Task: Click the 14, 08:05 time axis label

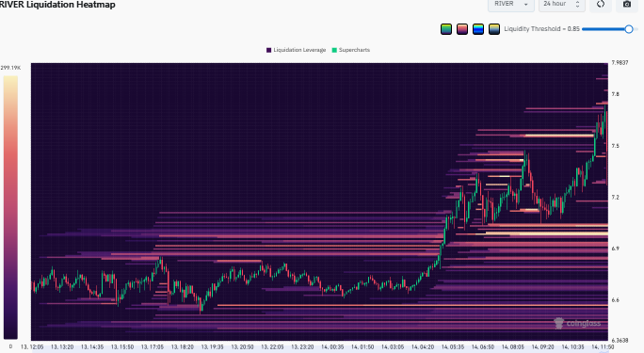Action: point(512,346)
